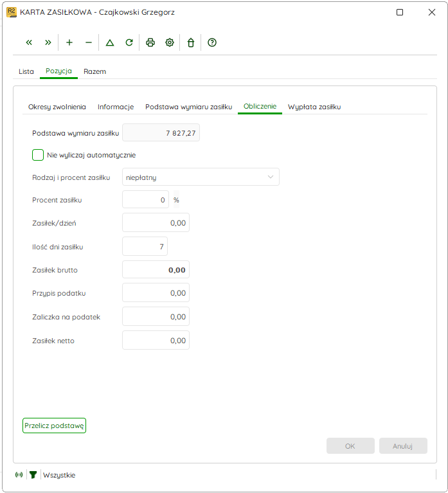Go to the Wypłata zasiłku tab
This screenshot has height=493, width=448.
(314, 107)
